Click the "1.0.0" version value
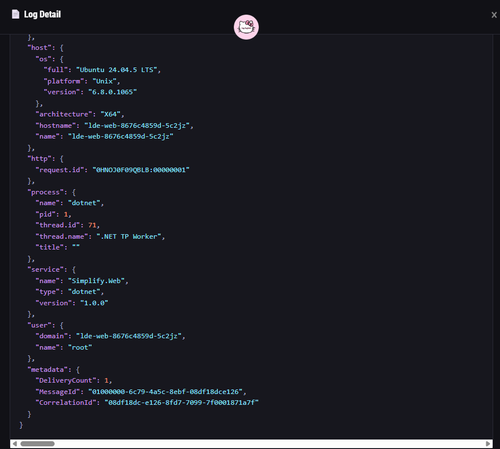500x449 pixels. coord(94,303)
